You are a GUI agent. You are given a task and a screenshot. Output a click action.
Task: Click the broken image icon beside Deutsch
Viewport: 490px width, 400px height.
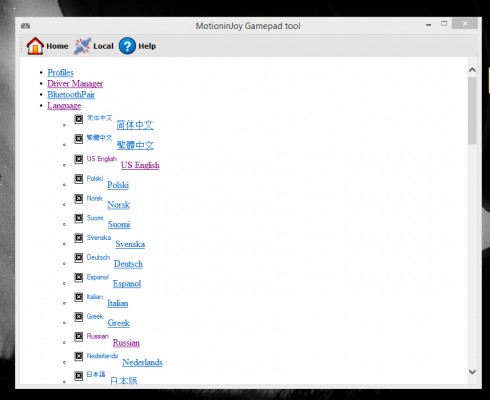[78, 258]
